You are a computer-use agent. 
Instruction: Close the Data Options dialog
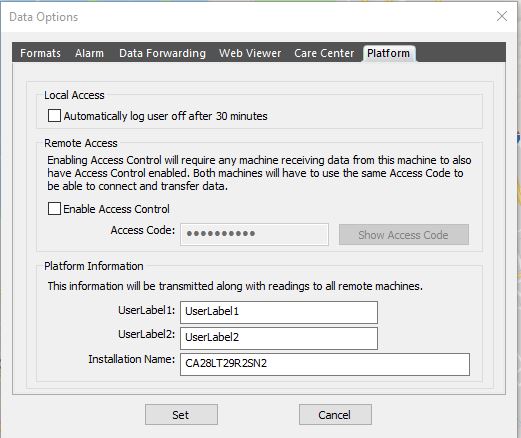point(502,16)
